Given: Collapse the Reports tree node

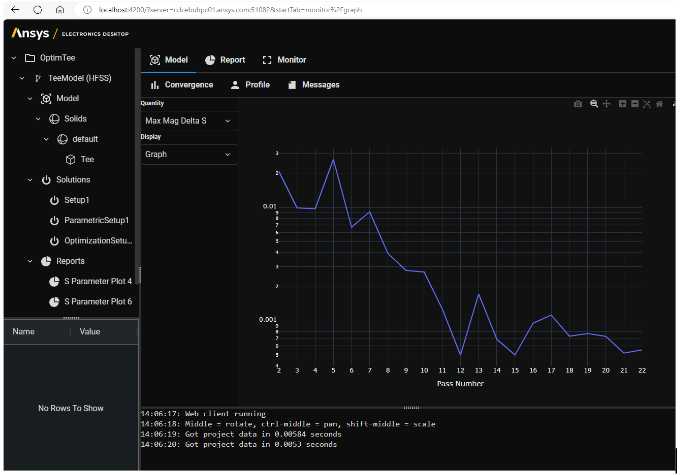Looking at the screenshot, I should [x=30, y=261].
